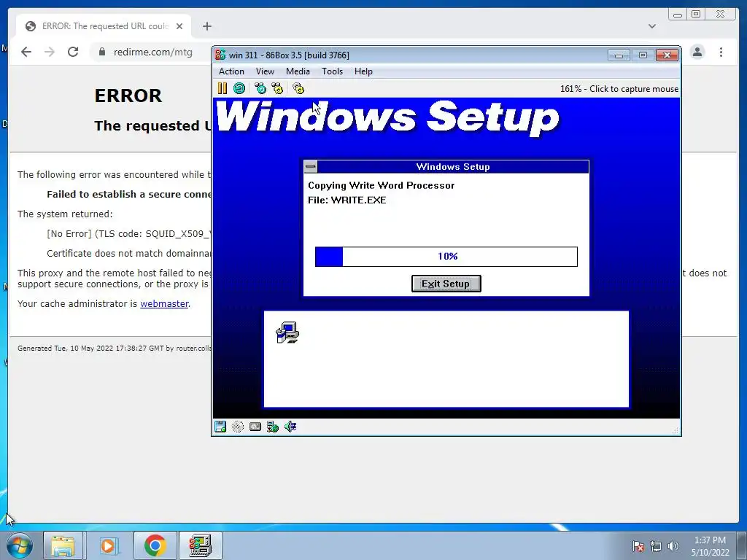Click the sound speaker status icon
Image resolution: width=747 pixels, height=560 pixels.
(x=290, y=426)
